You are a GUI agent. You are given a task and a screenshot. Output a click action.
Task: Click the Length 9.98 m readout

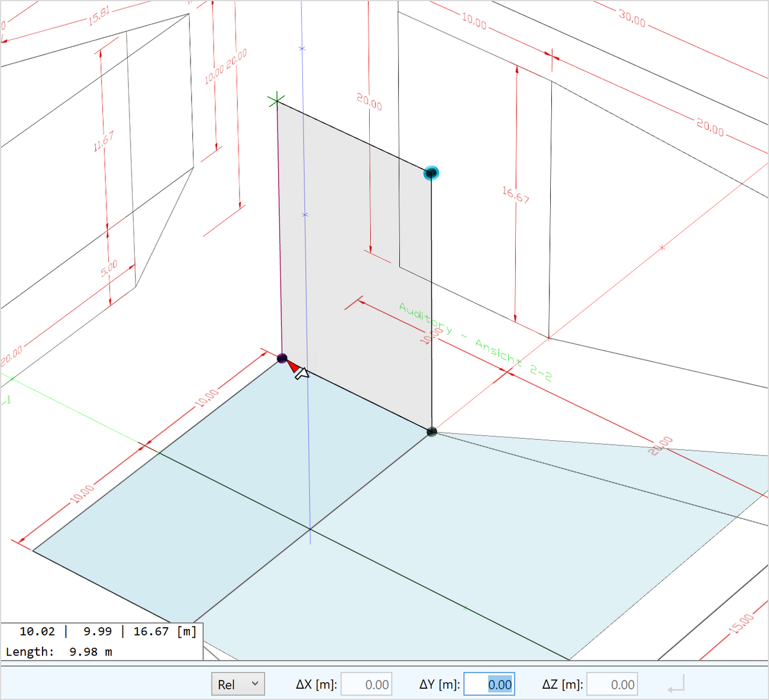(59, 651)
